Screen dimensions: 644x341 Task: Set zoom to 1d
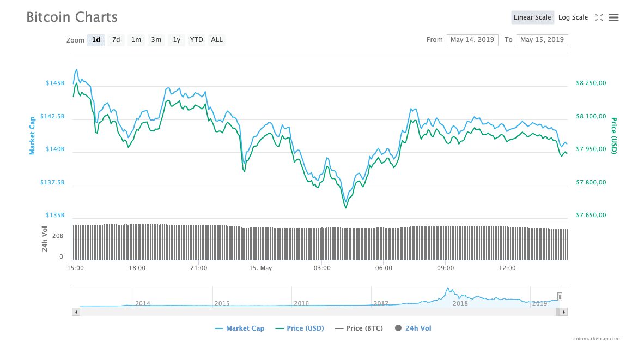coord(96,40)
